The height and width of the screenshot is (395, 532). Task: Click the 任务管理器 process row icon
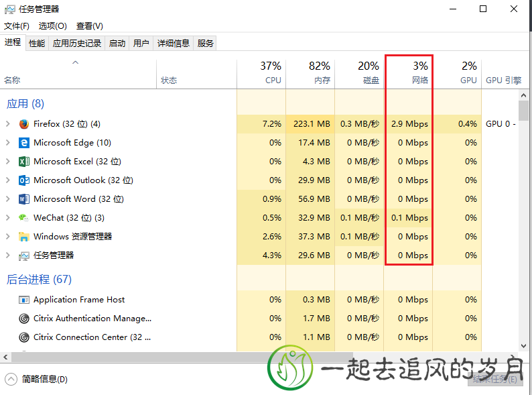coord(23,256)
